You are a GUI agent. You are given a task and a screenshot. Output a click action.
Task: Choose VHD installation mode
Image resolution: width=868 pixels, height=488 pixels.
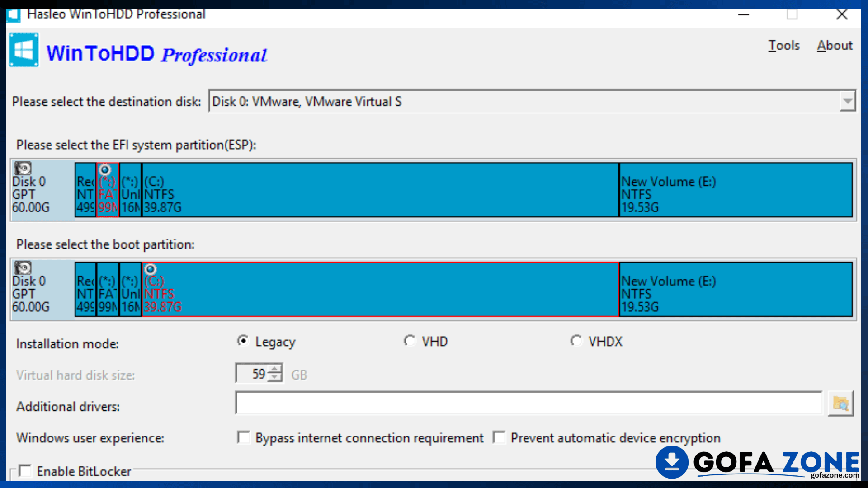pos(410,341)
